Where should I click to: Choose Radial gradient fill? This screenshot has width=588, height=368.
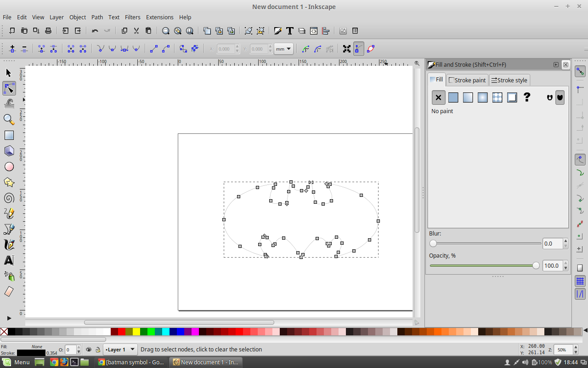tap(482, 98)
